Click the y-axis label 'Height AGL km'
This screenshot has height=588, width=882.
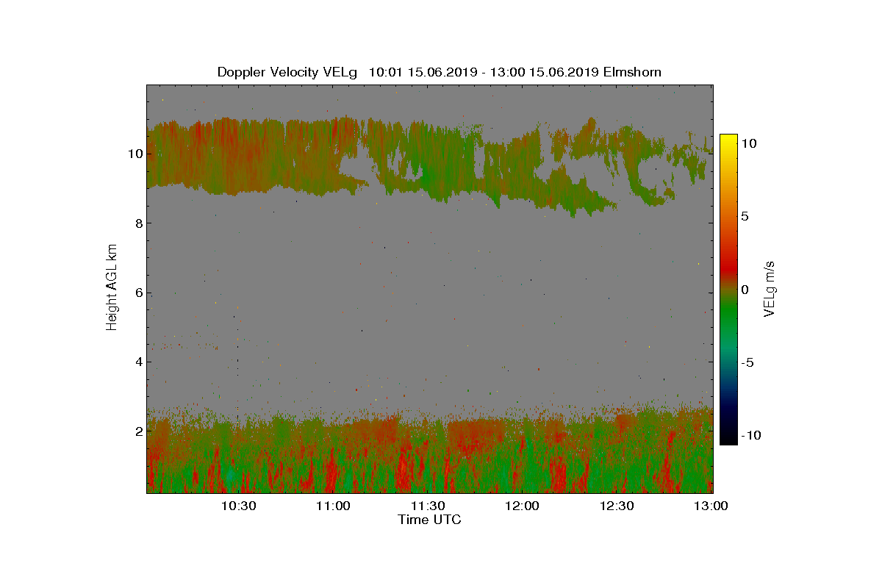[x=112, y=287]
